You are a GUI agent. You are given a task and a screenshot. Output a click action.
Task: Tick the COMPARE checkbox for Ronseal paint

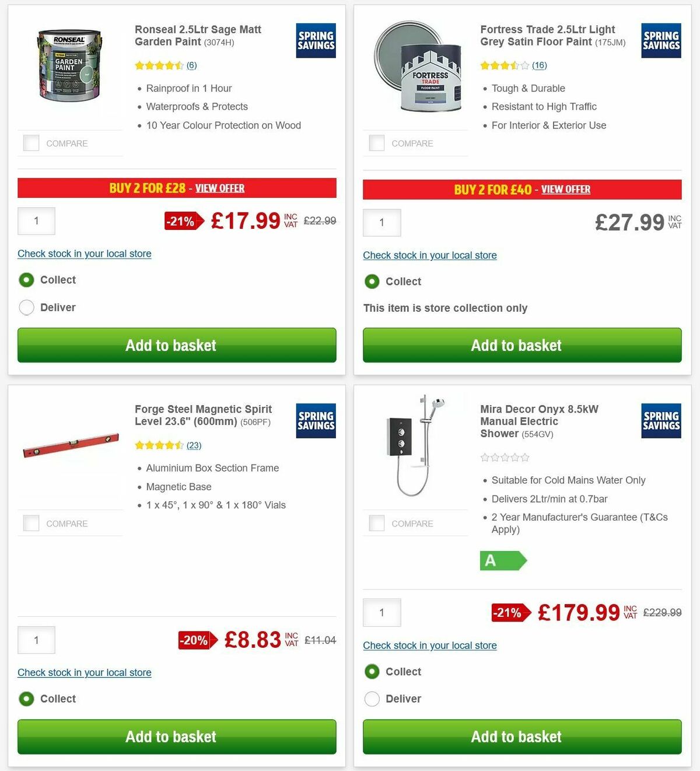coord(31,142)
